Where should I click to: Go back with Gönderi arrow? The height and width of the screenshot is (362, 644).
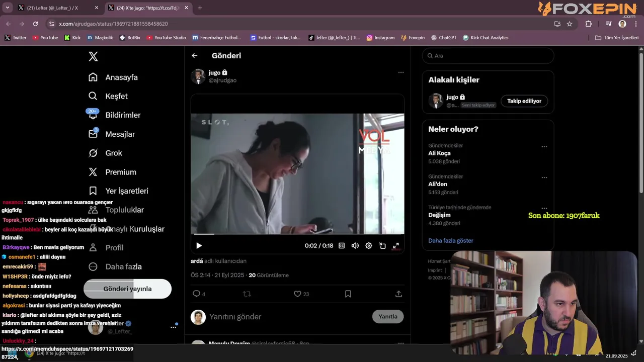195,56
